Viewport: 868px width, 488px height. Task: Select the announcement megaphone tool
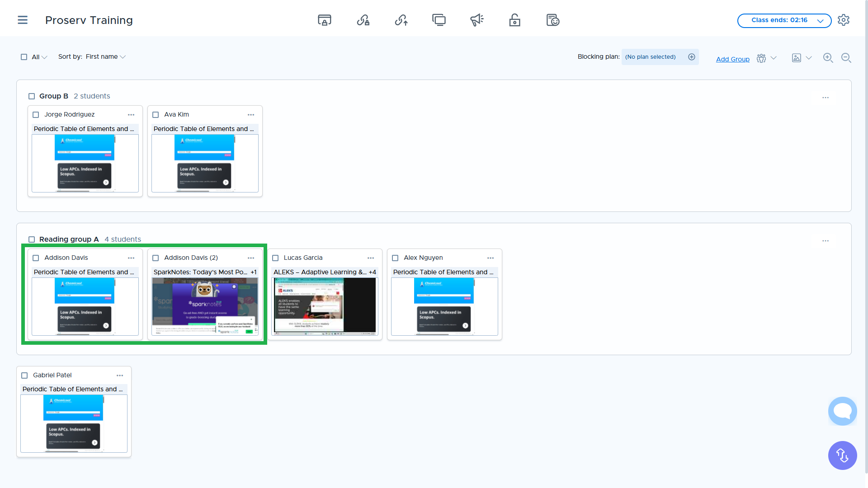pos(477,20)
